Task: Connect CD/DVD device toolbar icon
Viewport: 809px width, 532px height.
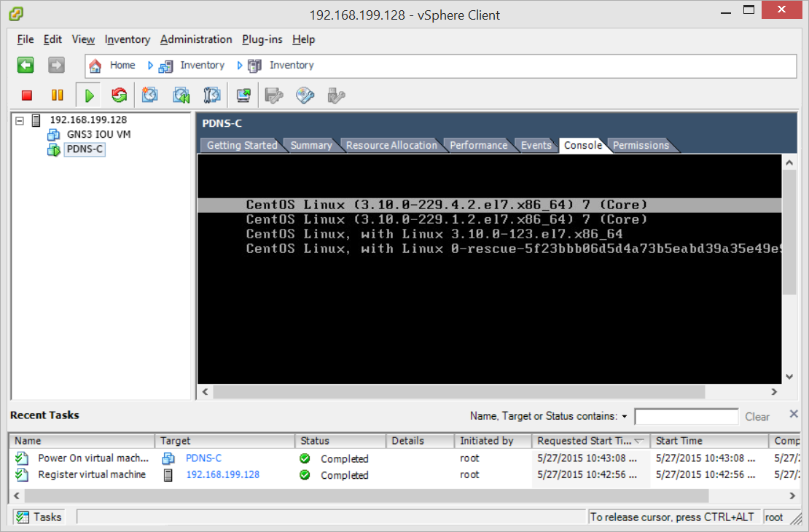Action: point(305,95)
